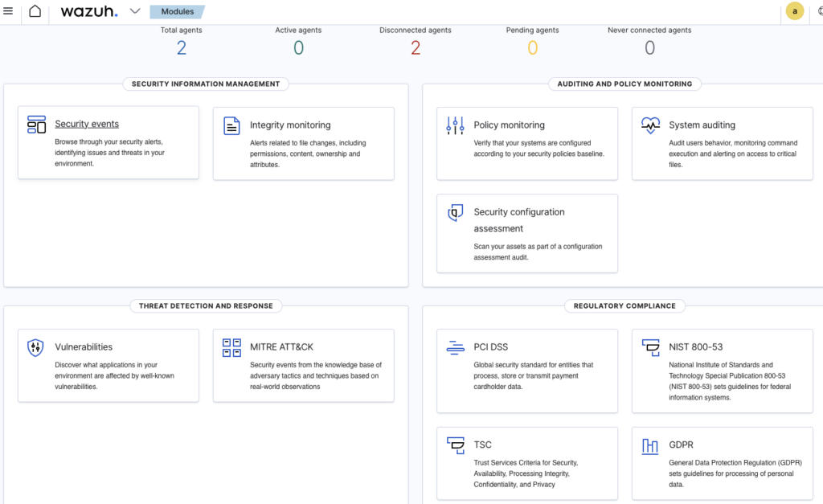The width and height of the screenshot is (823, 504).
Task: Open the Security events link
Action: coord(87,124)
